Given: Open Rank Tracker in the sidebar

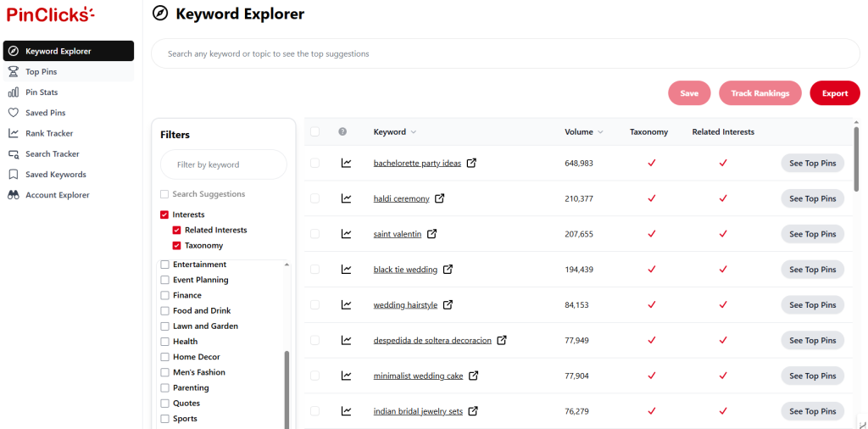Looking at the screenshot, I should (x=68, y=133).
